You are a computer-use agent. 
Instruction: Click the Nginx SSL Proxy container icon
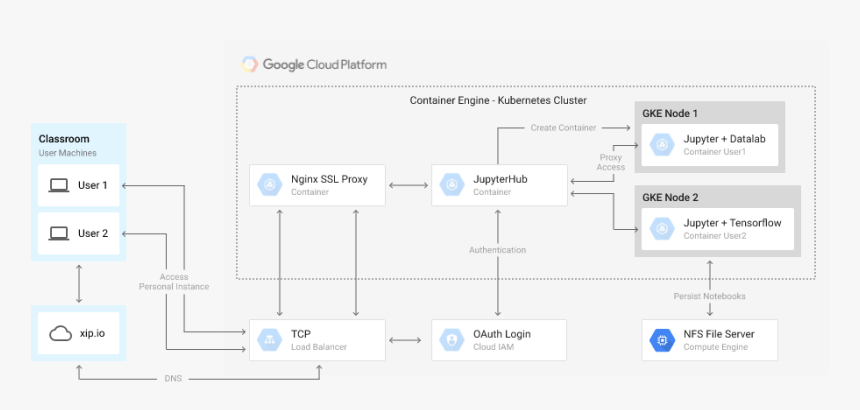pos(270,185)
